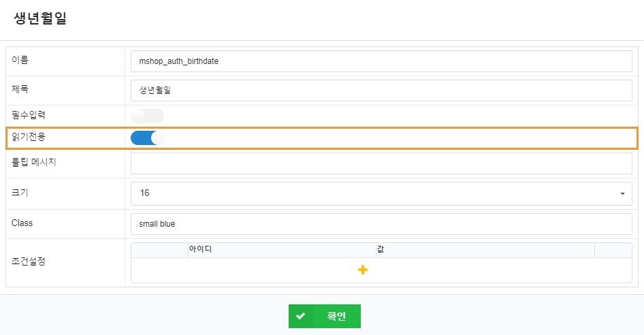
Task: Click the yellow plus icon to add a condition
Action: 363,270
